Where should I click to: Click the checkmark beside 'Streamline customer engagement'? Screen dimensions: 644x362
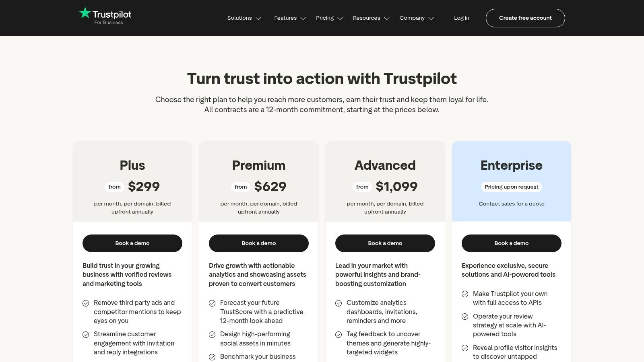[x=86, y=334]
